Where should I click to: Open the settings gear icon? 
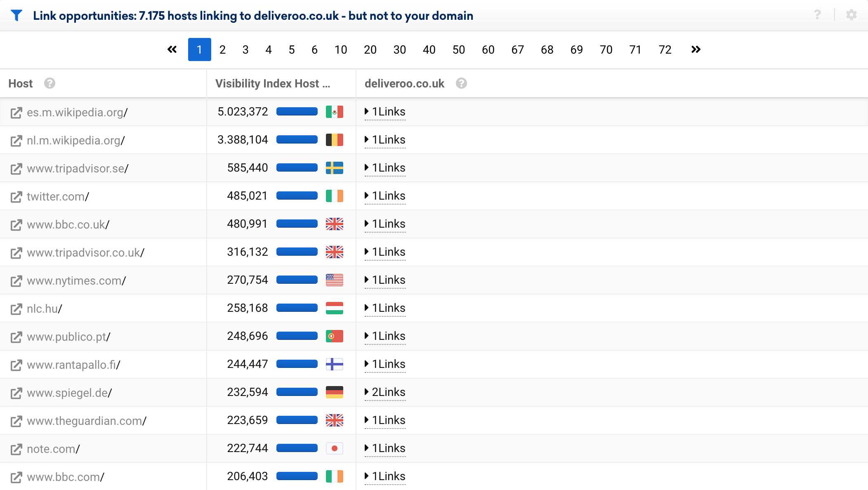pyautogui.click(x=851, y=15)
